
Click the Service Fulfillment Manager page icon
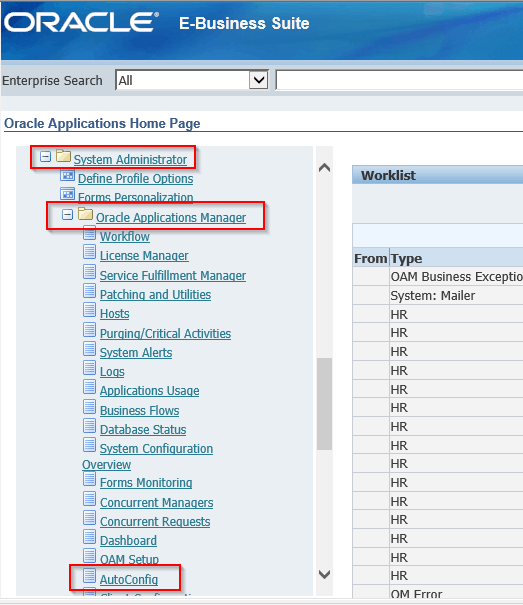90,272
